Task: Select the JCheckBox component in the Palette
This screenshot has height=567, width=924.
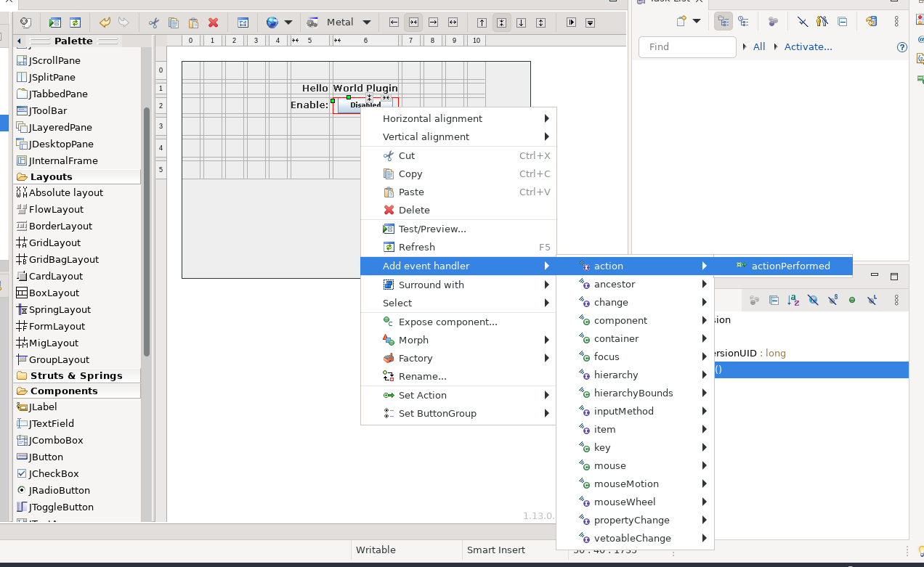Action: pos(53,473)
